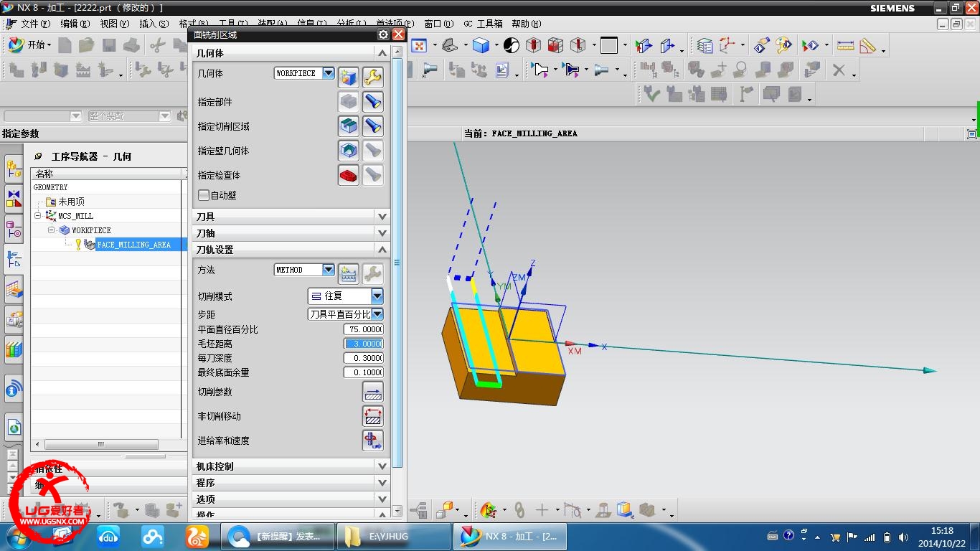
Task: Click the red specify check body icon
Action: pos(349,175)
